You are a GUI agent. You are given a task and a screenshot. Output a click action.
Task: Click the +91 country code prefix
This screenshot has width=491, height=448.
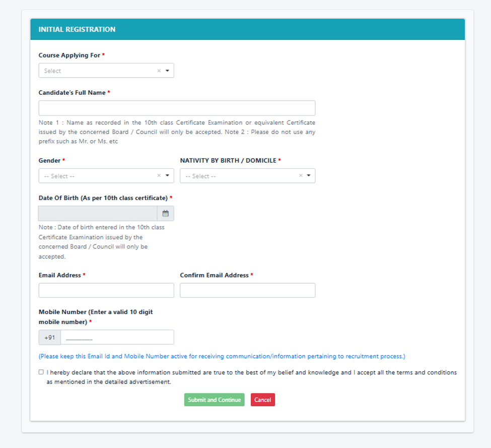click(49, 338)
